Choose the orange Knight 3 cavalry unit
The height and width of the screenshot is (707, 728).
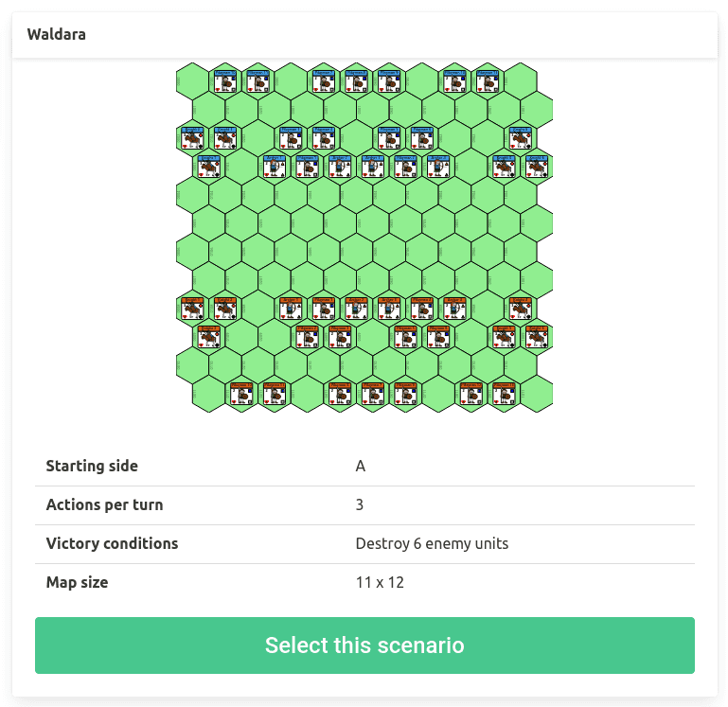[x=209, y=337]
